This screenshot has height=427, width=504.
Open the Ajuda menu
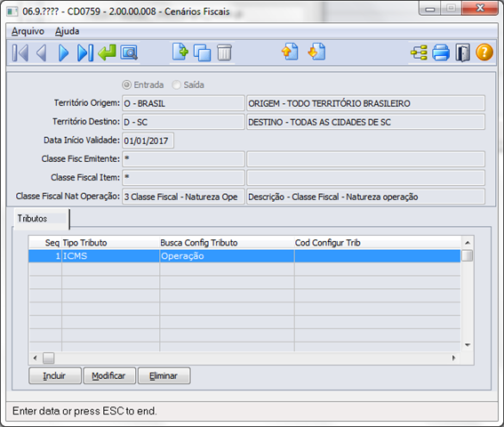(x=68, y=31)
